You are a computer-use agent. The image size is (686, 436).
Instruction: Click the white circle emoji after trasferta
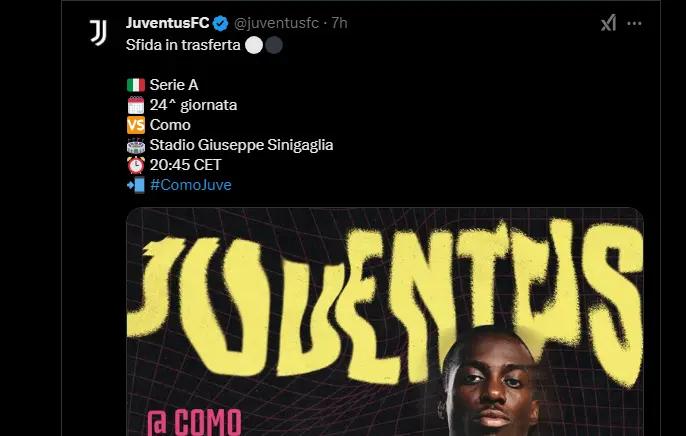pyautogui.click(x=254, y=45)
